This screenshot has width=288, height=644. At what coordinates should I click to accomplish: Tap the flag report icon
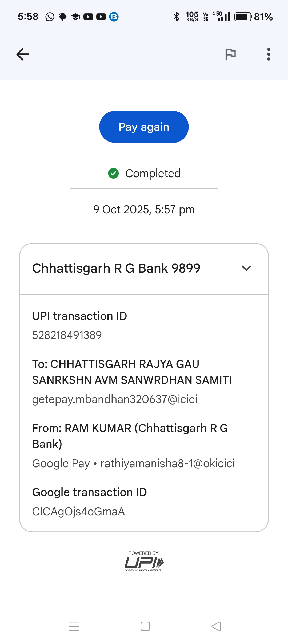[230, 54]
